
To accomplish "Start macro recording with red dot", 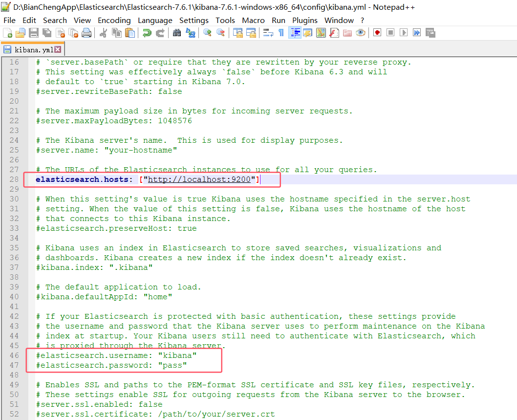I will [x=377, y=33].
